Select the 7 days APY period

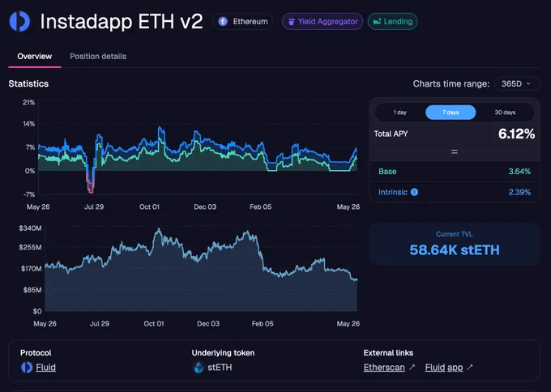[x=451, y=113]
